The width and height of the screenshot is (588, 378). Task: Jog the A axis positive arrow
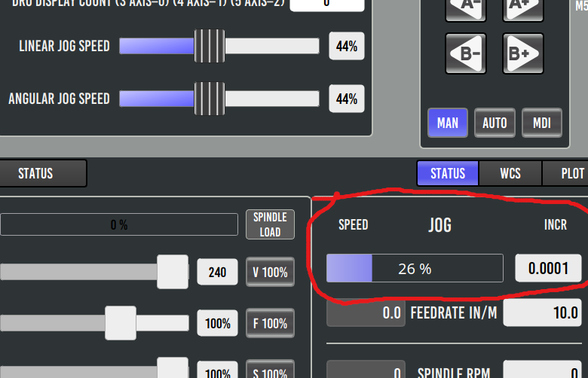tap(522, 9)
